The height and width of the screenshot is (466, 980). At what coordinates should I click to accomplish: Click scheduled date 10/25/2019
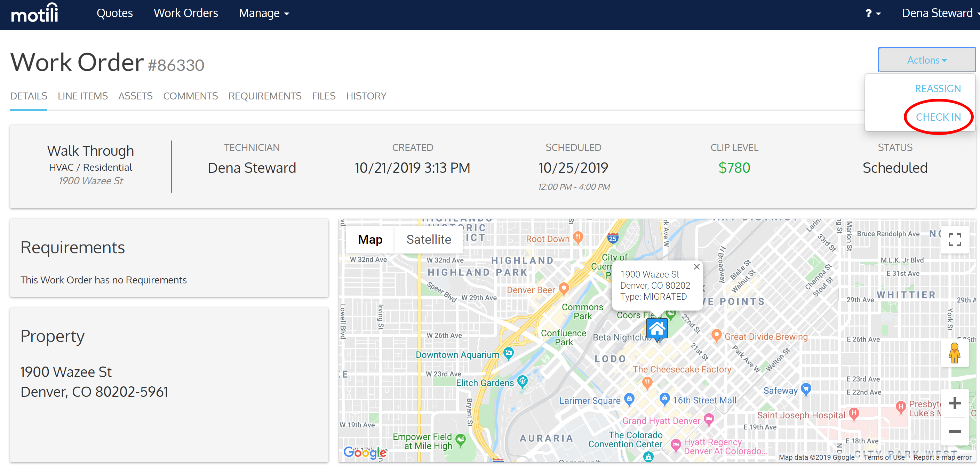[x=573, y=168]
